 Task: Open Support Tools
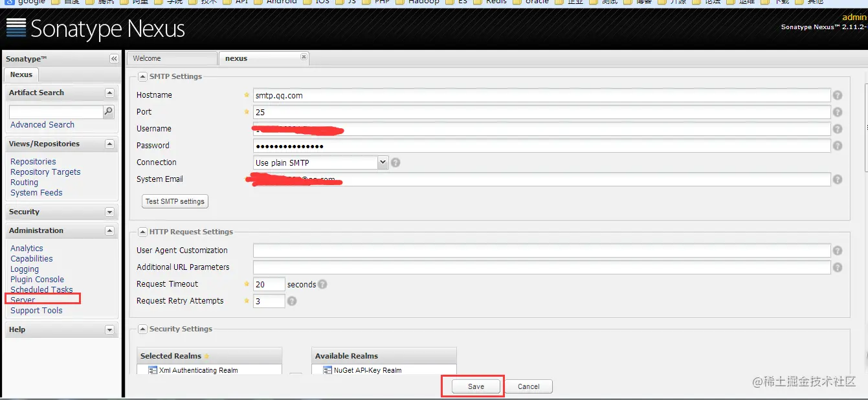[36, 311]
